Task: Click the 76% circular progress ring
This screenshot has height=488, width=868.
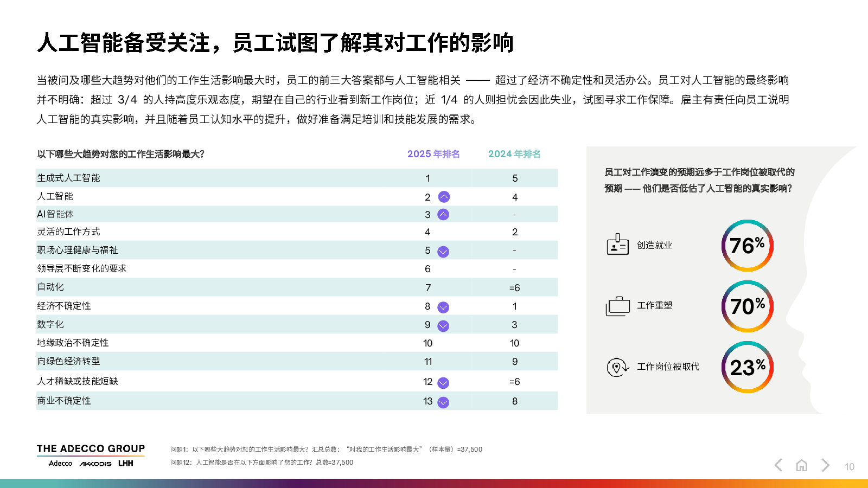Action: pos(747,246)
